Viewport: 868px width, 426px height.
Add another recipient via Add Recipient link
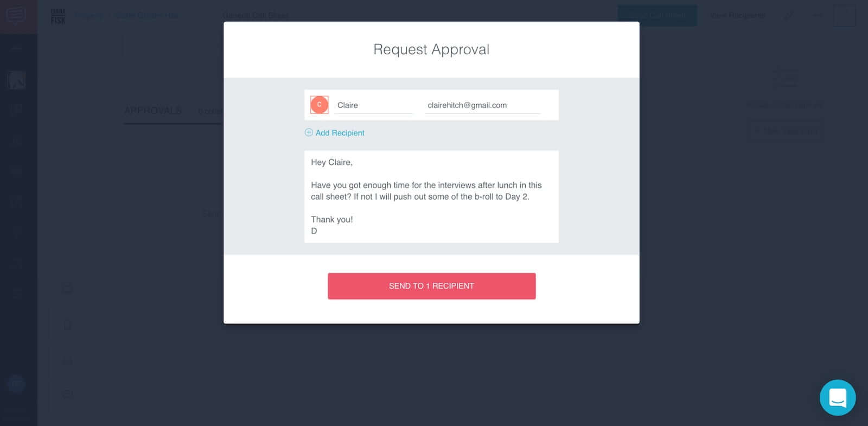(x=340, y=133)
